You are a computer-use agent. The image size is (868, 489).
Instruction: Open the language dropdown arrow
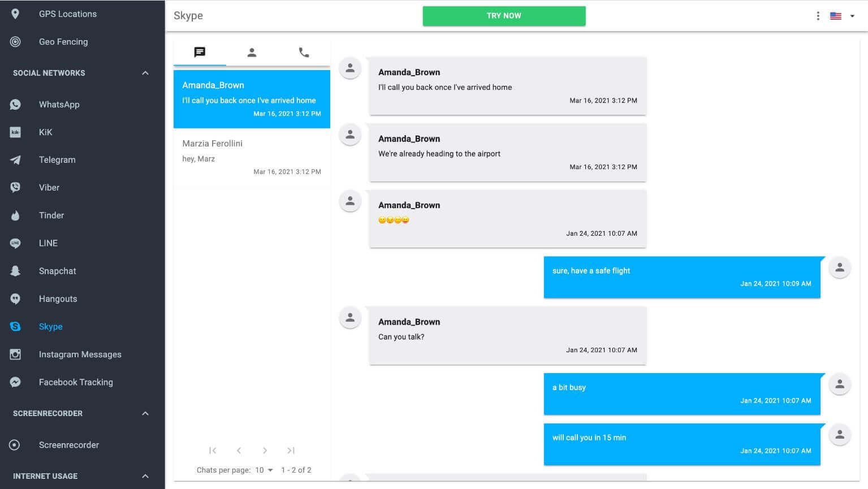coord(852,16)
